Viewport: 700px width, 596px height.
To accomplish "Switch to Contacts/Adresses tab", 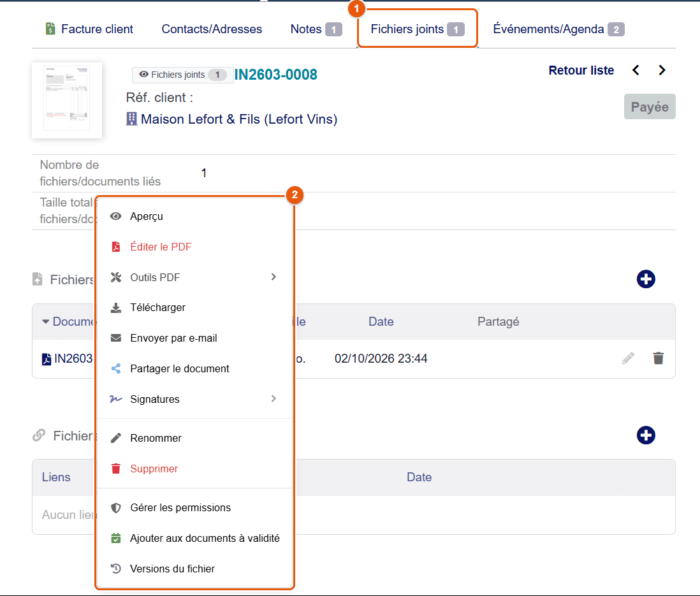I will click(212, 29).
